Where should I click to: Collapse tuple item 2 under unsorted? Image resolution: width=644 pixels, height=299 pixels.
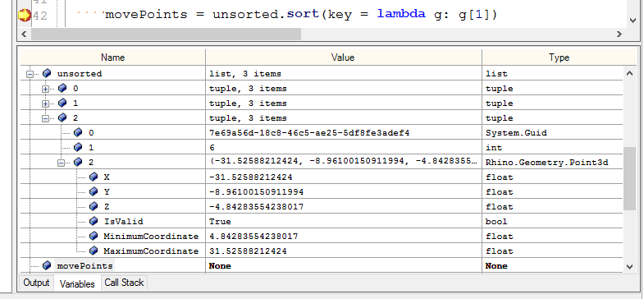(46, 119)
